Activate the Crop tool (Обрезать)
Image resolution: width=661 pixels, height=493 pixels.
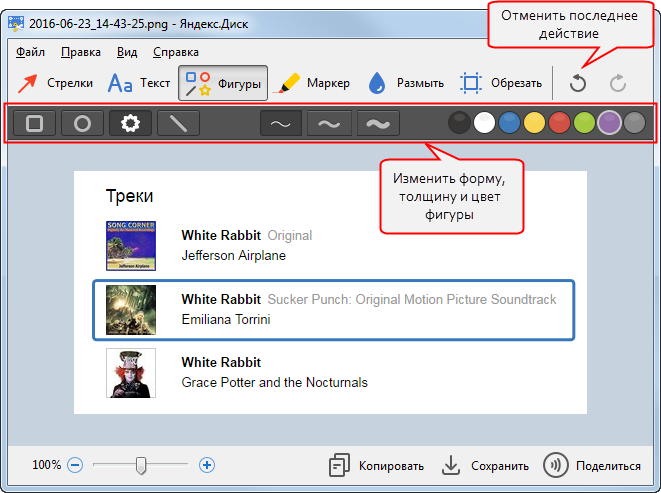tap(500, 83)
